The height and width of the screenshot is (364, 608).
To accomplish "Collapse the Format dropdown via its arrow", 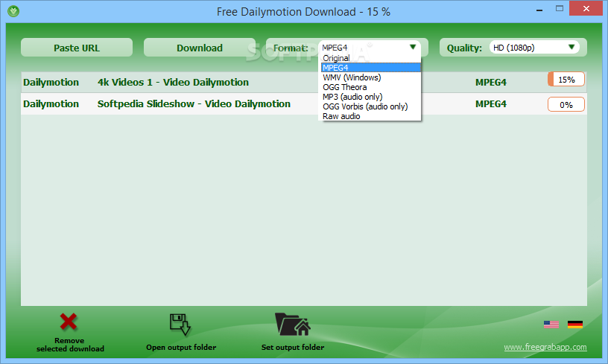I will pos(413,47).
